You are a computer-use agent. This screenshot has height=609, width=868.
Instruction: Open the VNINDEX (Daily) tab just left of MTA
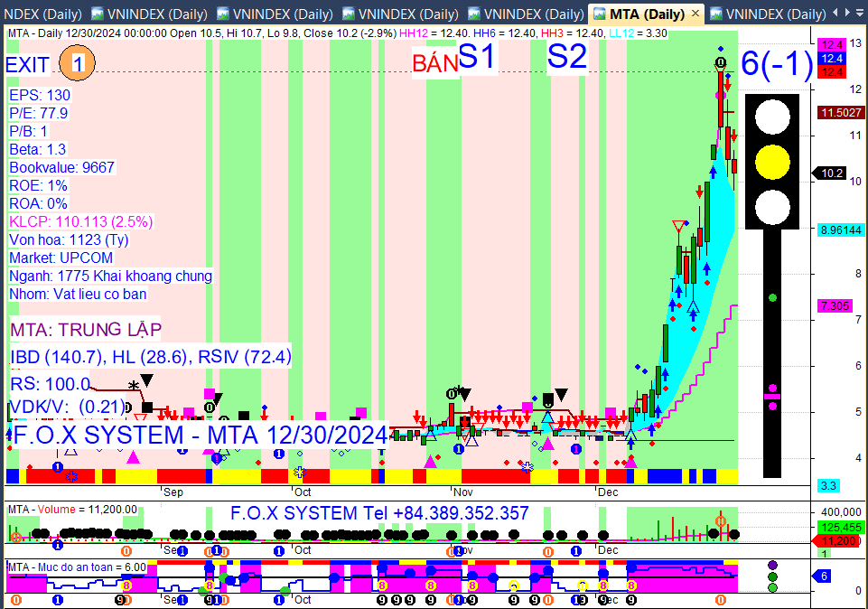[x=526, y=14]
